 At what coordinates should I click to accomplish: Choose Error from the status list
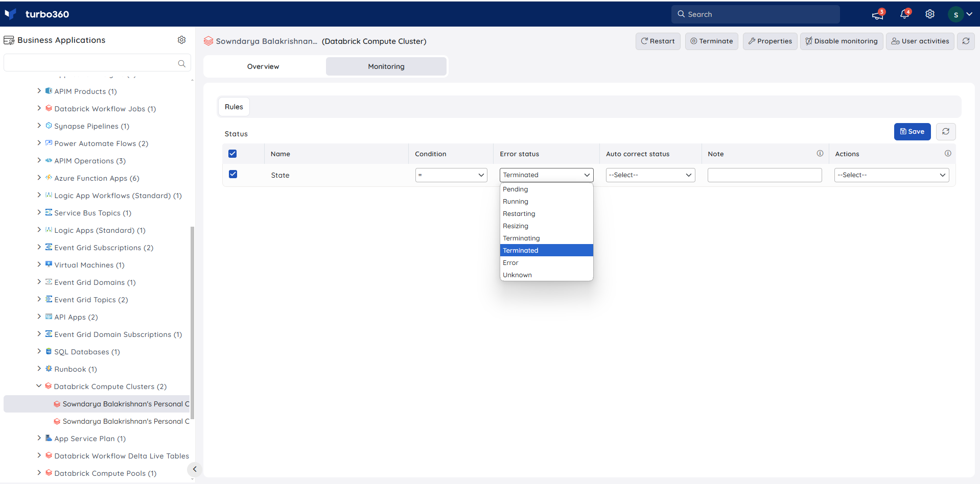[546, 262]
